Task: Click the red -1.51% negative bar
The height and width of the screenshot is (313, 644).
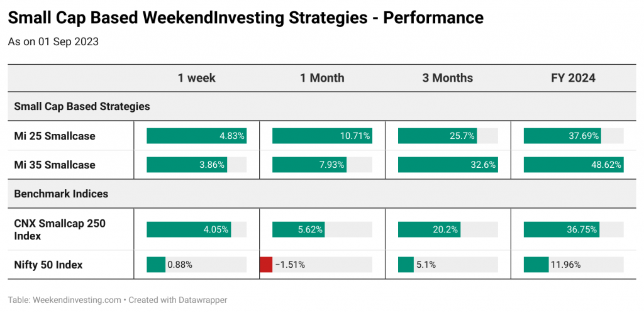Action: click(266, 265)
